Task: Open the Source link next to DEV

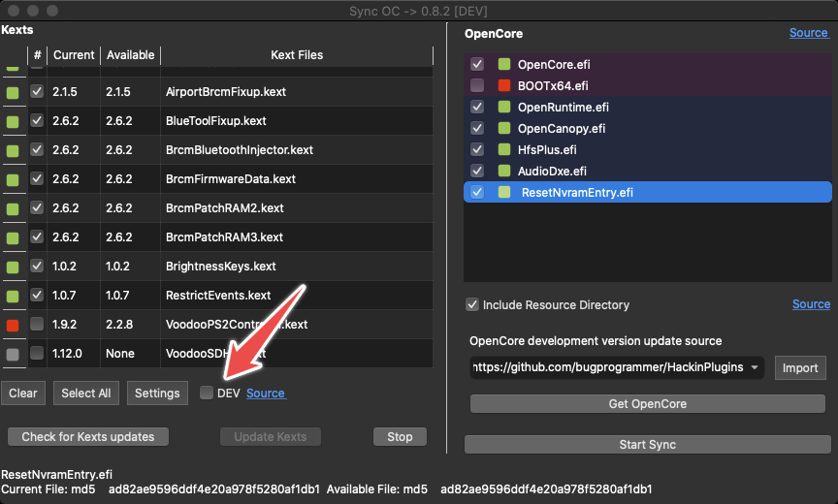Action: [x=266, y=394]
